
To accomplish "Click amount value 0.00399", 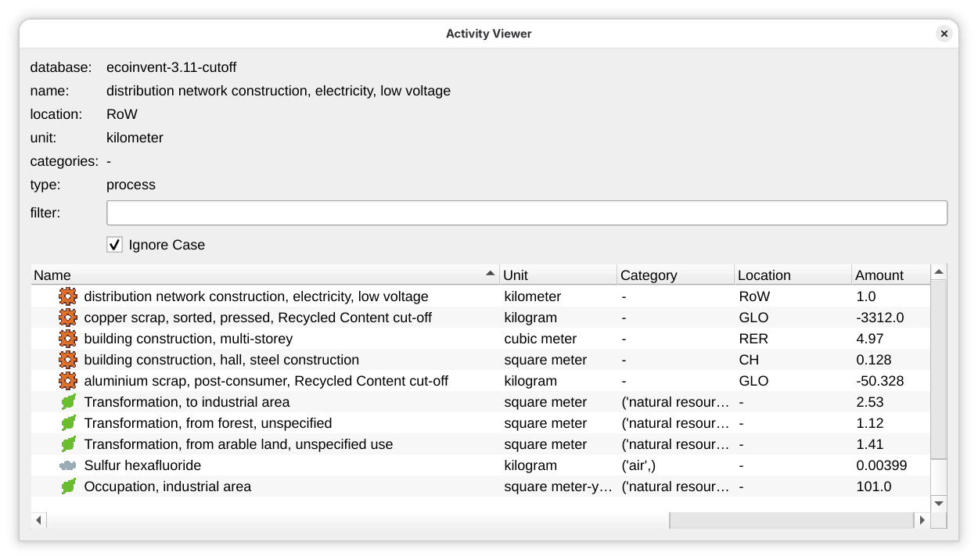I will (882, 465).
